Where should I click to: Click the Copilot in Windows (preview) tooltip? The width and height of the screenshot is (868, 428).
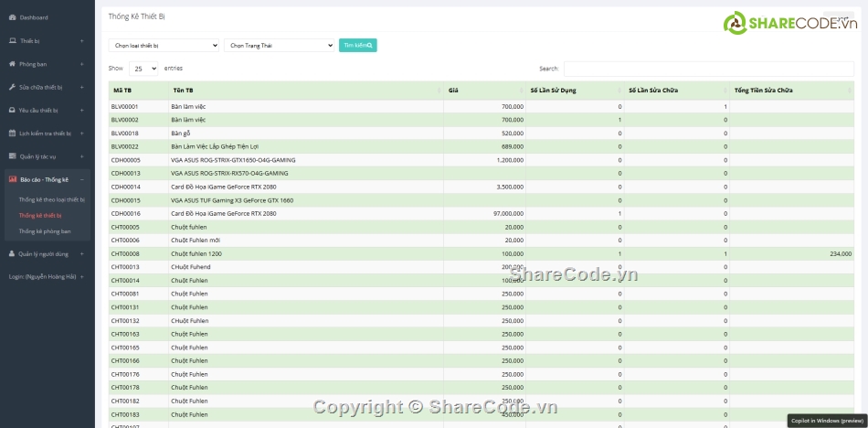[x=827, y=421]
